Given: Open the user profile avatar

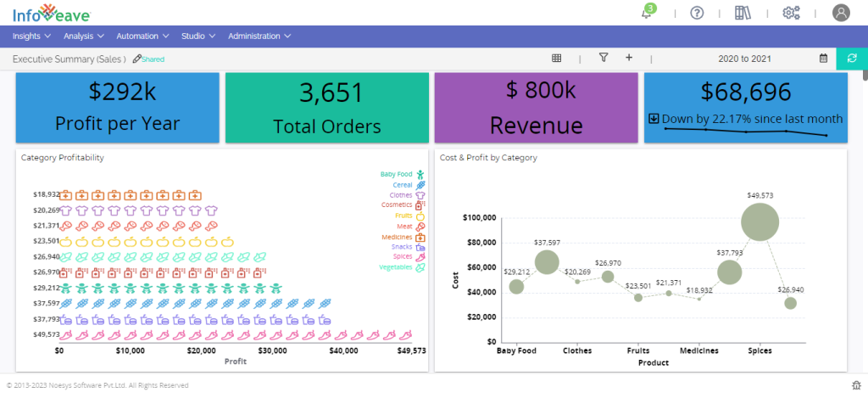Looking at the screenshot, I should coord(841,13).
